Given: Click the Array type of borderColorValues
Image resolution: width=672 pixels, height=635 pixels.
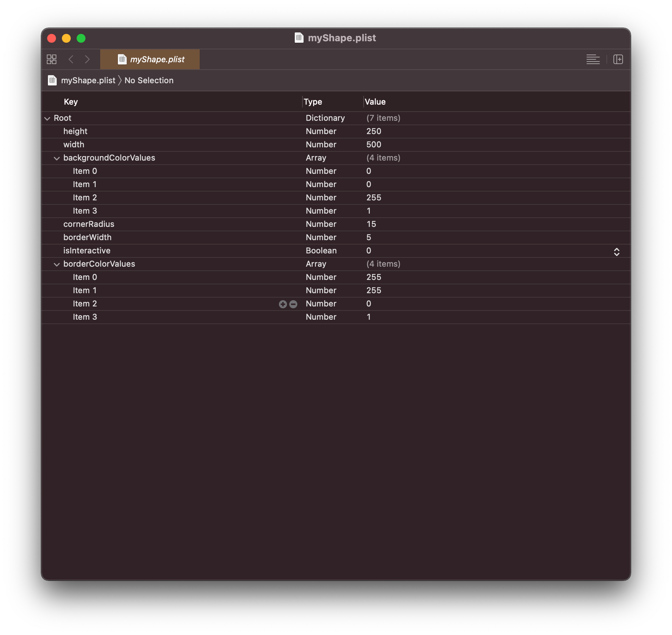Looking at the screenshot, I should 316,264.
